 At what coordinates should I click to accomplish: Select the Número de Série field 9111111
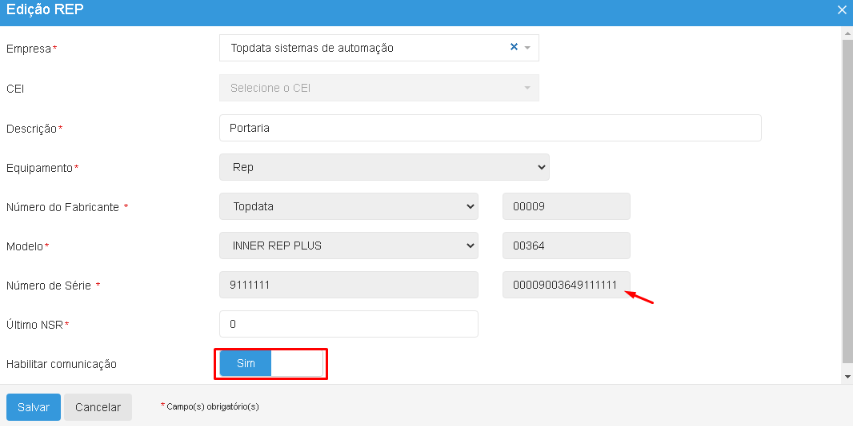[x=348, y=285]
